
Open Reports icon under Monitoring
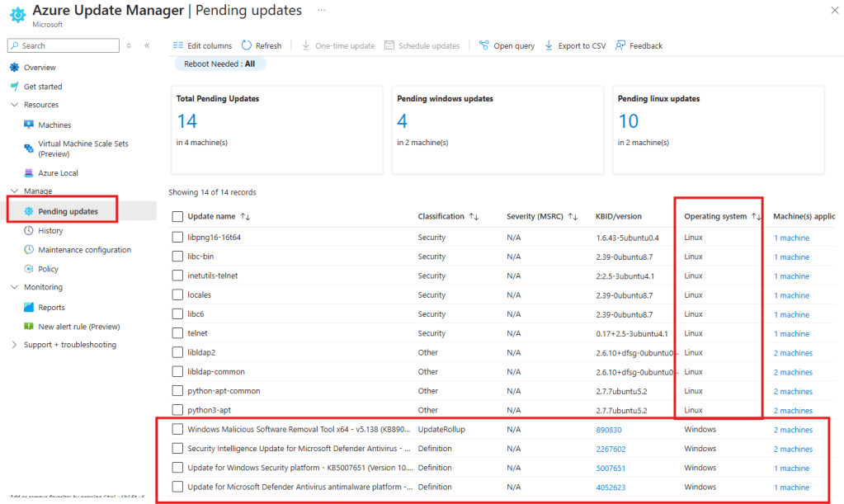tap(29, 308)
